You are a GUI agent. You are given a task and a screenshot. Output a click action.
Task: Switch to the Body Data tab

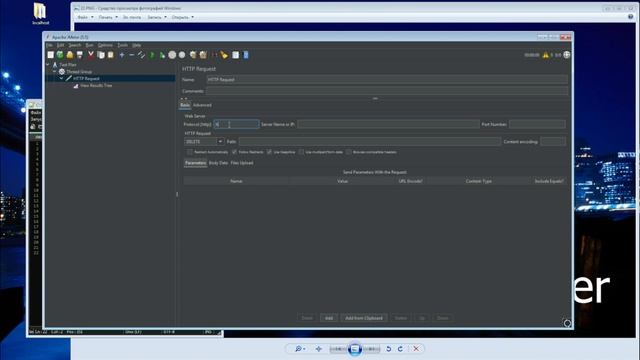click(x=218, y=163)
